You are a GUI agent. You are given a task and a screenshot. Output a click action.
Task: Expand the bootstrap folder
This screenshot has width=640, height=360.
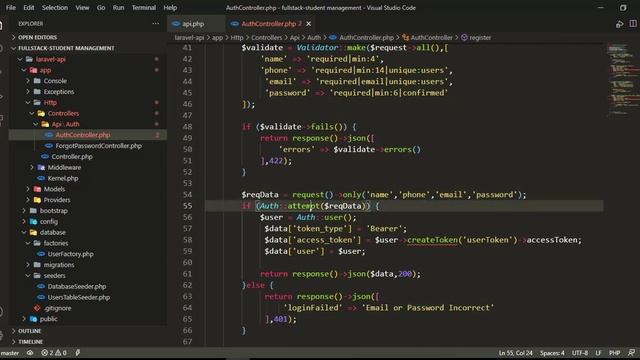point(53,211)
